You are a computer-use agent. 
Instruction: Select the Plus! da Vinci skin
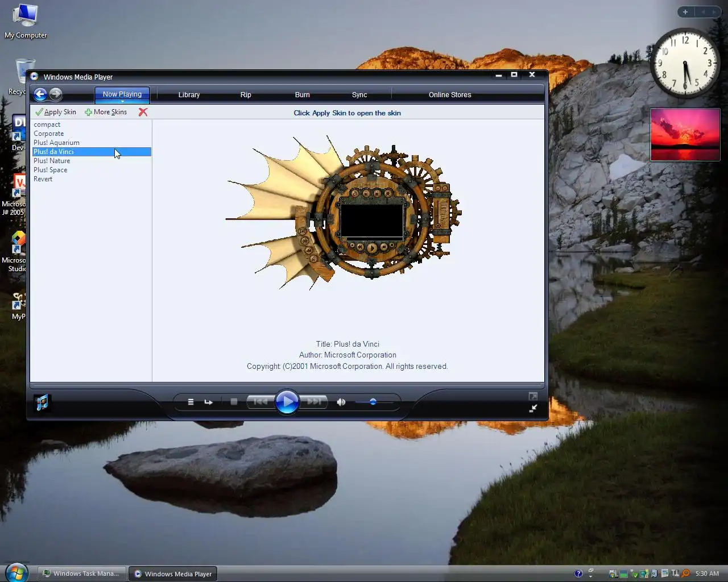click(92, 152)
